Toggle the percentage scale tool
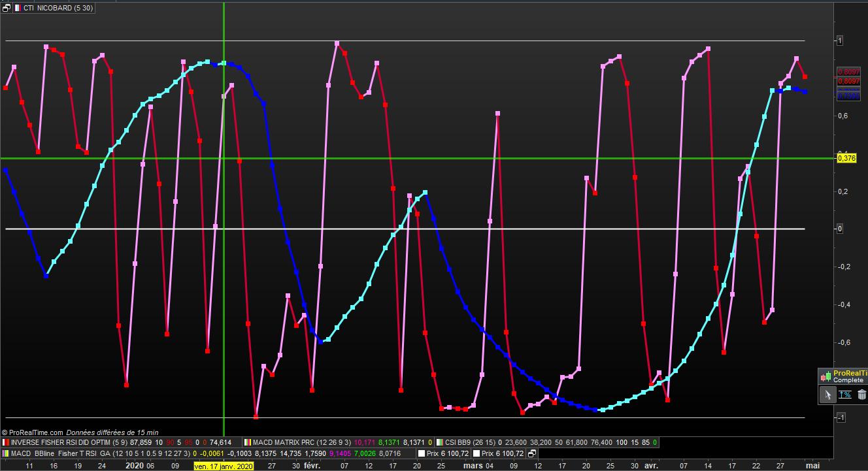Screen dimensions: 868x471 (x=845, y=395)
